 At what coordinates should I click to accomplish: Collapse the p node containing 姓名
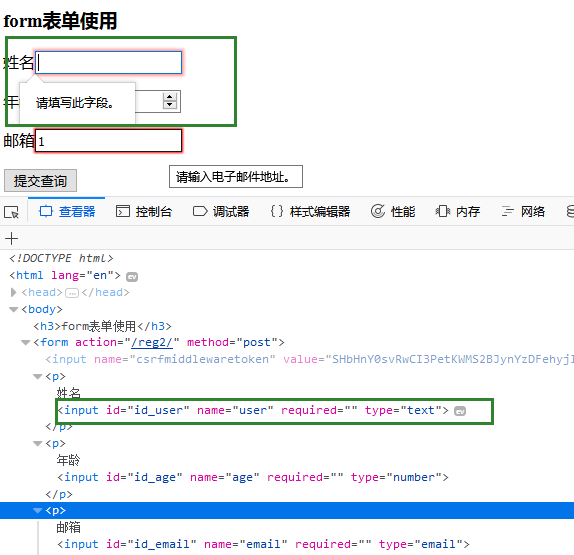click(x=38, y=377)
